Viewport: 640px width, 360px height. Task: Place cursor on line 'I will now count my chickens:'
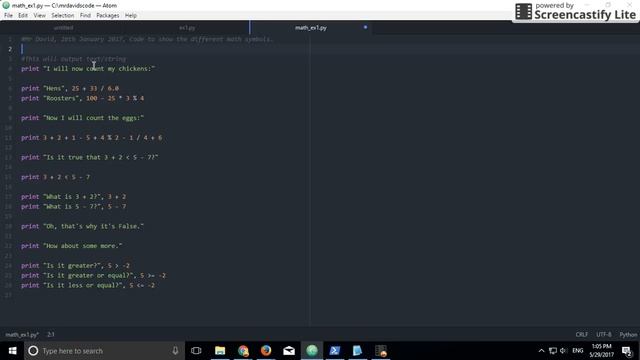[x=88, y=69]
